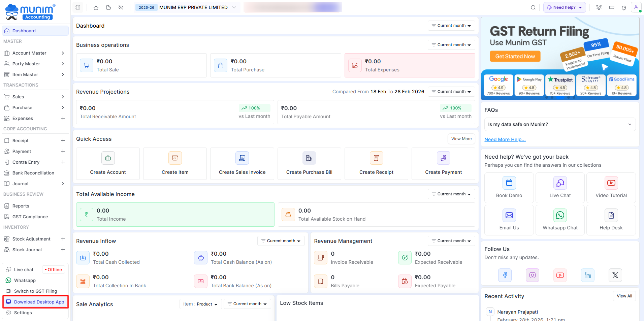
Task: Click the Video Tutorial icon
Action: tap(611, 183)
